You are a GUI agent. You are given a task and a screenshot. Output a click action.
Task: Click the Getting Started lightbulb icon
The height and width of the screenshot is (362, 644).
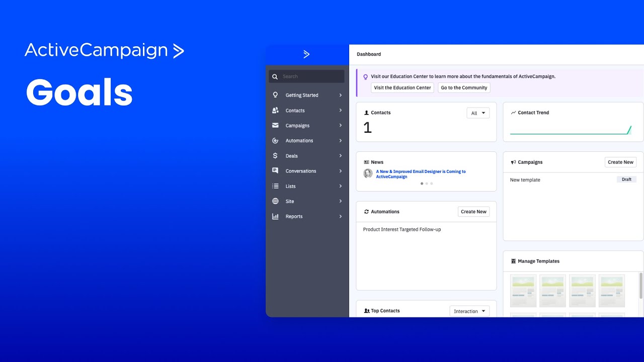275,95
